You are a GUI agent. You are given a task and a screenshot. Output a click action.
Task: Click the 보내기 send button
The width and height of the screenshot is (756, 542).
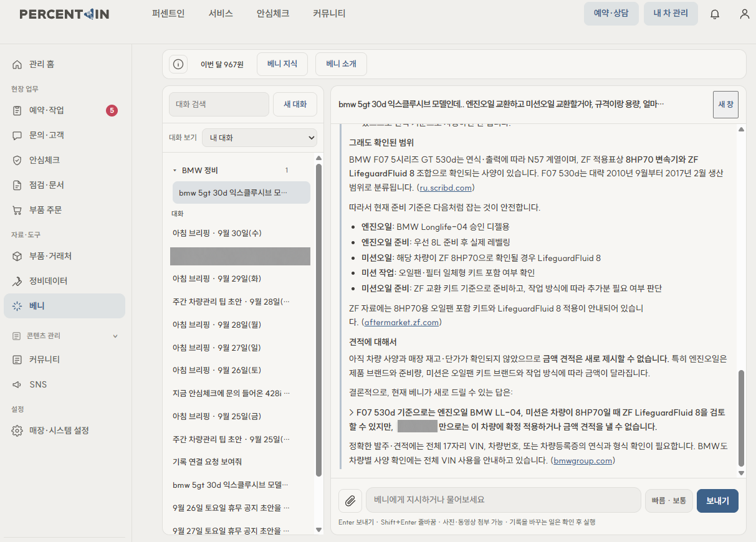tap(717, 500)
